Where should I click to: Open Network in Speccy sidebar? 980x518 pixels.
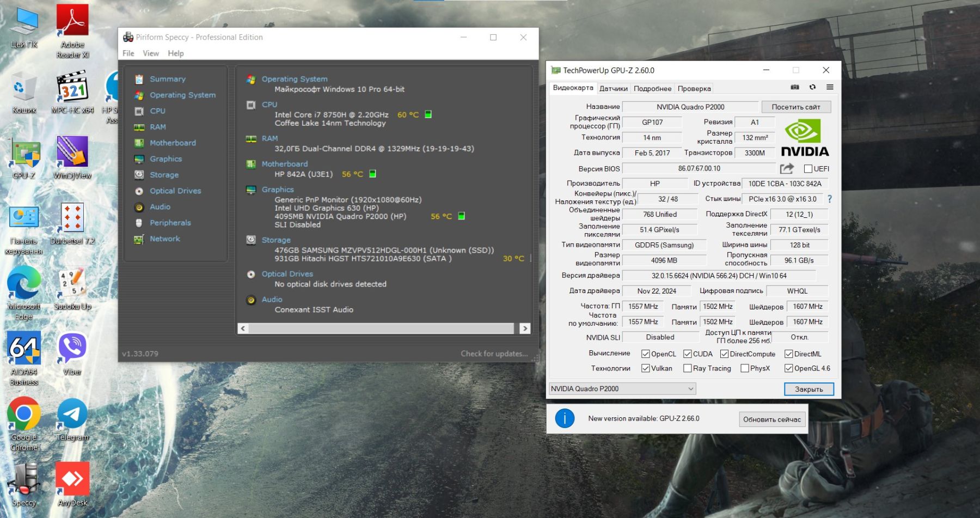click(x=165, y=239)
